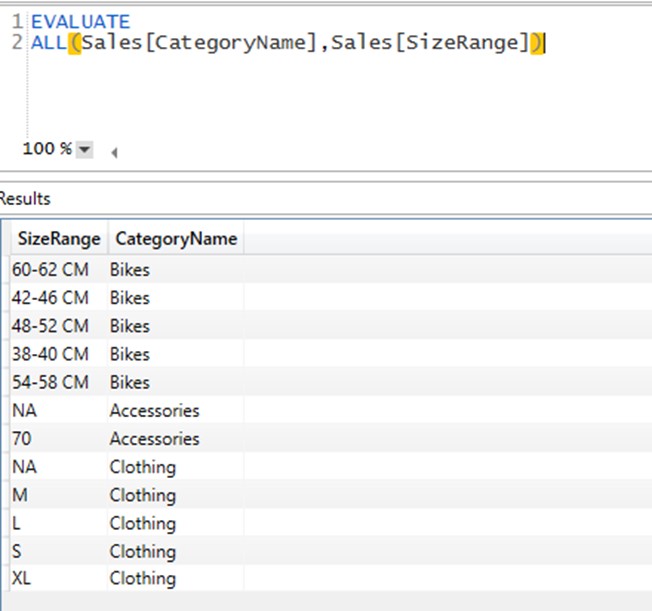652x611 pixels.
Task: Click the EVALUATE keyword in line 1
Action: (81, 22)
